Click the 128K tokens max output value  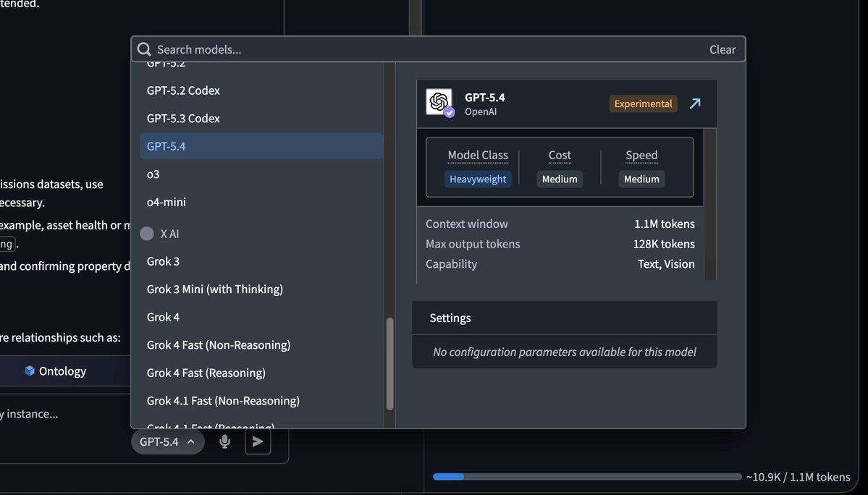(x=664, y=244)
